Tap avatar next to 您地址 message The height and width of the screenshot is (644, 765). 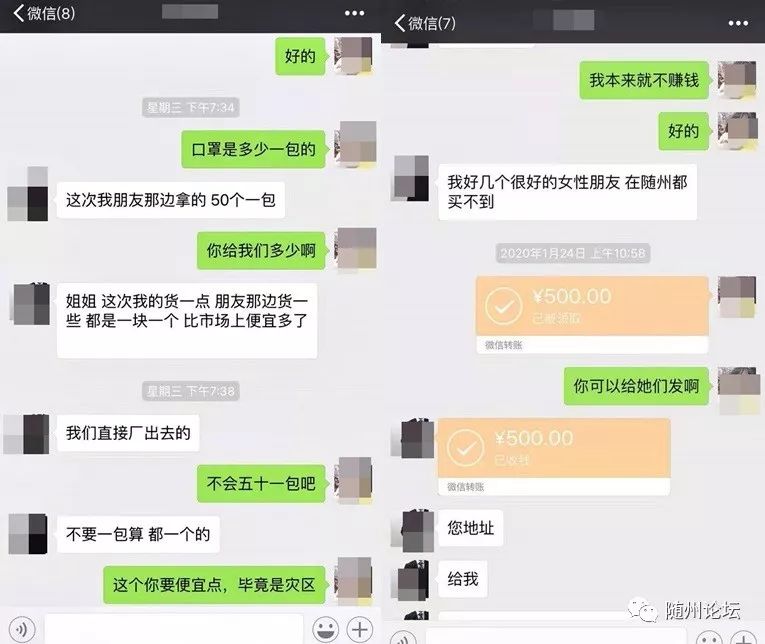point(416,531)
